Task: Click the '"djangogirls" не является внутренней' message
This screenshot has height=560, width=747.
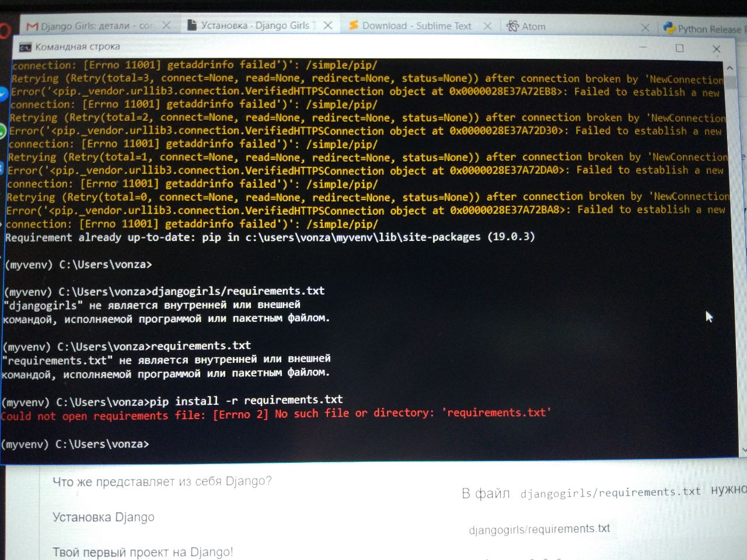Action: (x=166, y=311)
